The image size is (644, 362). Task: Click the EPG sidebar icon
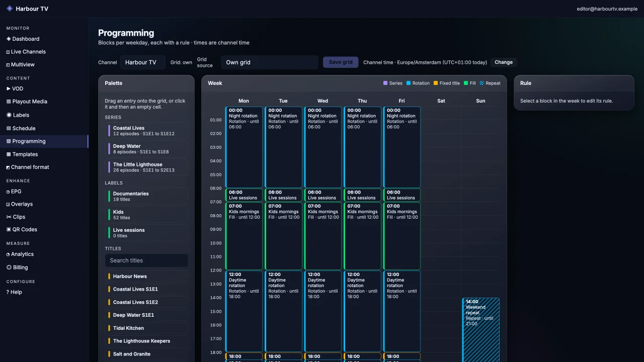click(8, 192)
